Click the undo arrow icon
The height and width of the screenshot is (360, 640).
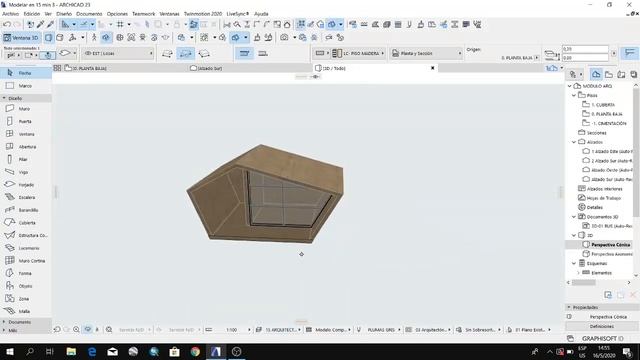pos(7,24)
